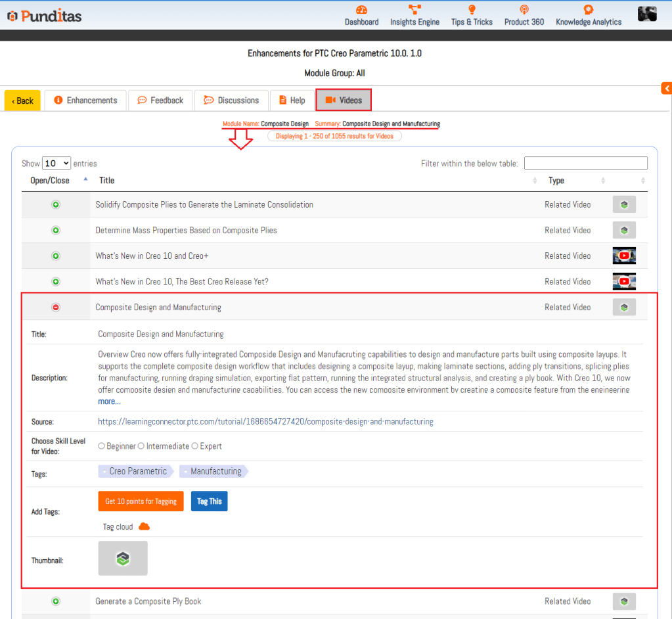The image size is (672, 619).
Task: Open the learningconnector.ptc.com source link
Action: coord(265,421)
